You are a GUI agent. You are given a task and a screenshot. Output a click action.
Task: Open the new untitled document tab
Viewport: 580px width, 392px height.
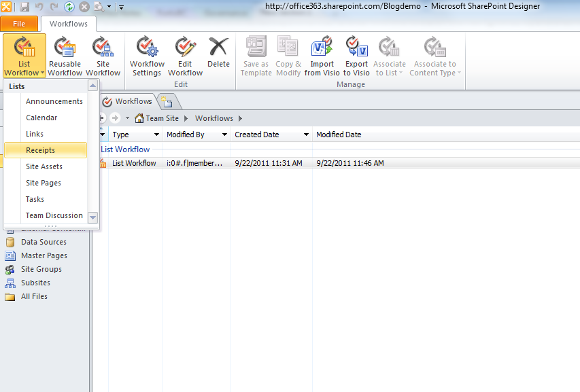(167, 102)
